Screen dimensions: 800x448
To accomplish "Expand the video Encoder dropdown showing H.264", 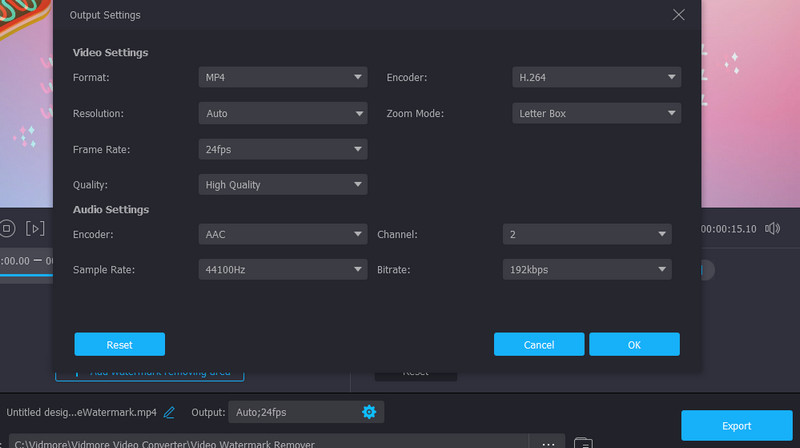I will pyautogui.click(x=596, y=77).
